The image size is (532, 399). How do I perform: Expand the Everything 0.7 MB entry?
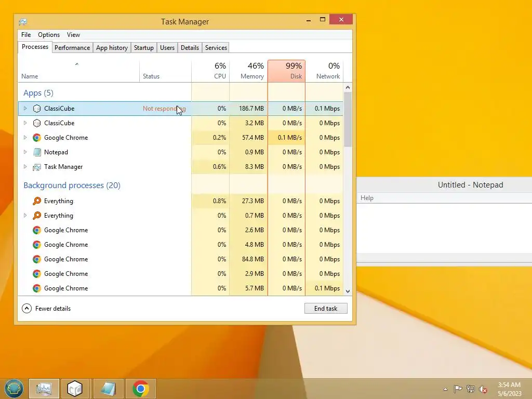point(25,216)
